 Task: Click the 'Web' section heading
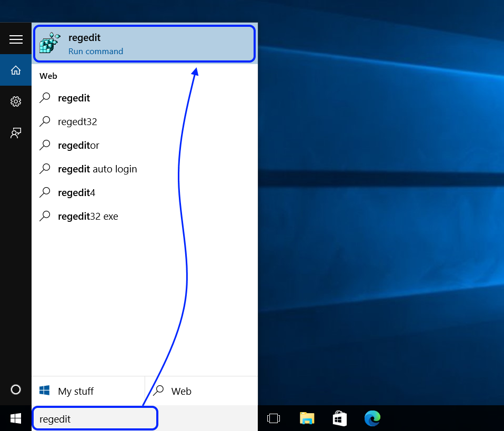point(48,76)
